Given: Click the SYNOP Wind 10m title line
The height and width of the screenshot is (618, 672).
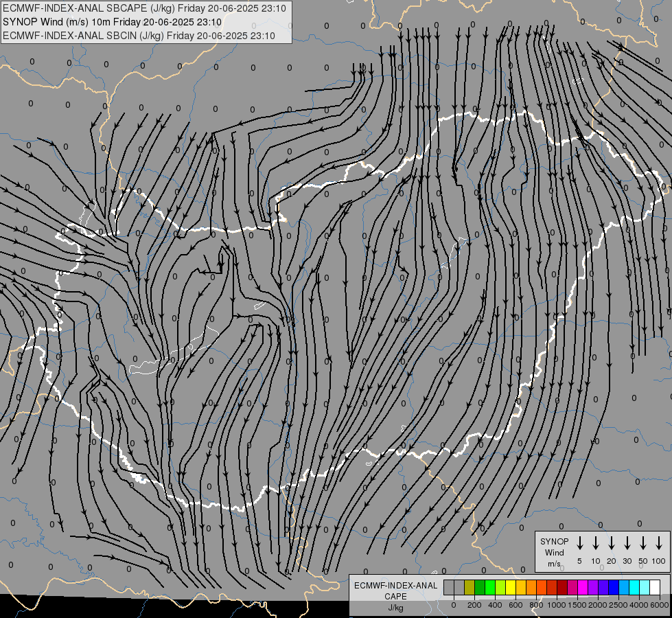Looking at the screenshot, I should coord(113,22).
